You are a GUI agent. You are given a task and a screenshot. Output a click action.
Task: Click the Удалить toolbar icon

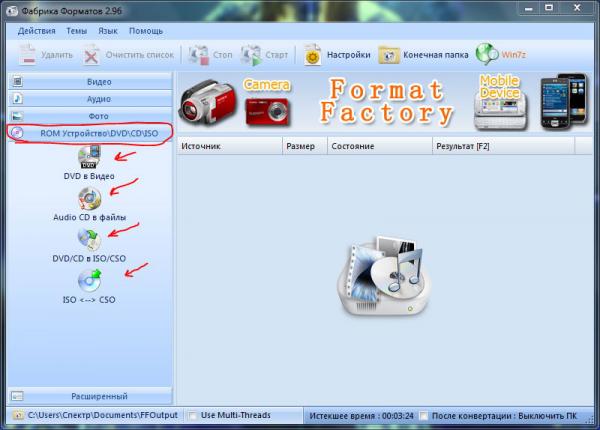(x=27, y=55)
